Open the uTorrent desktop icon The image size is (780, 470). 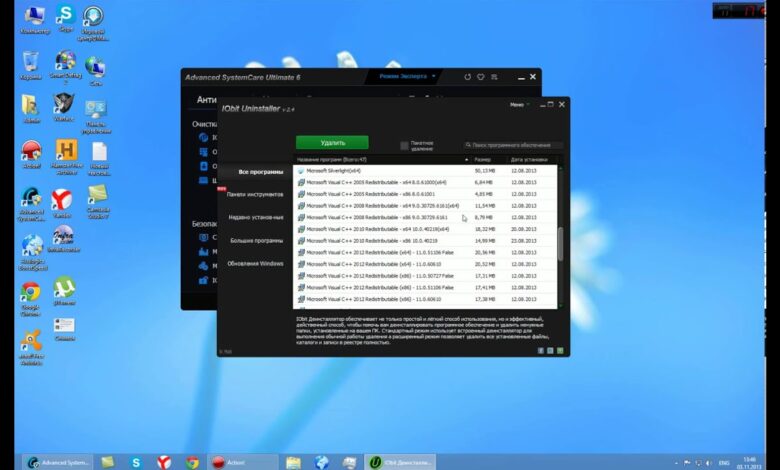pos(65,289)
